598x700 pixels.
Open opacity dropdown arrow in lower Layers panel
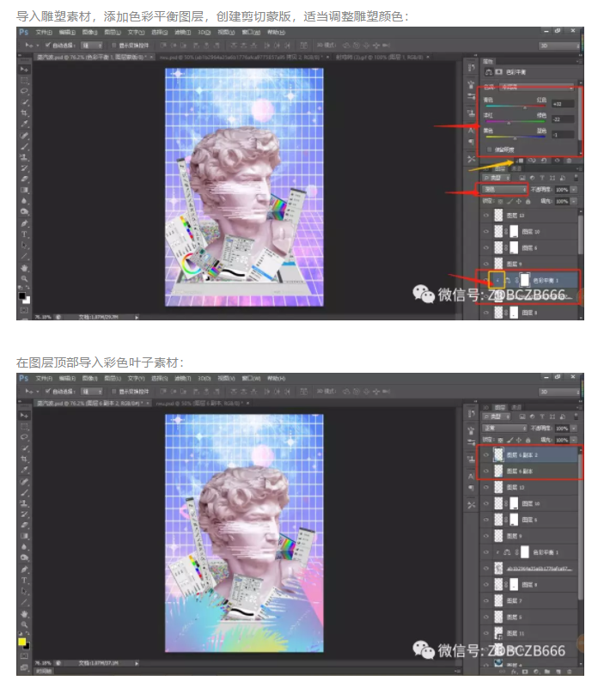[574, 429]
